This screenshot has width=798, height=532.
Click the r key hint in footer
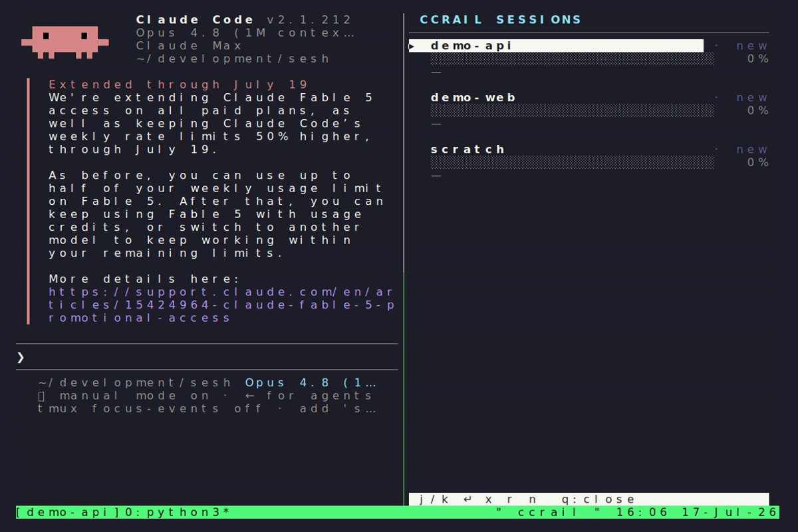(x=511, y=499)
